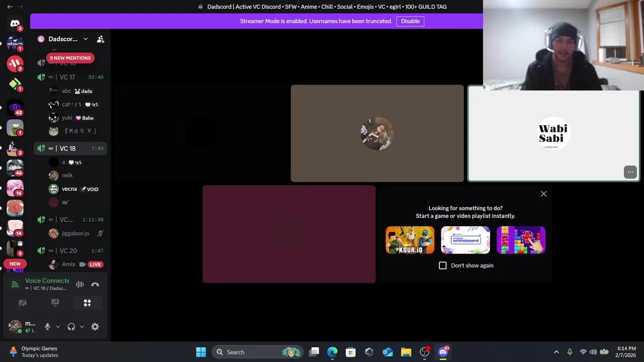Open the activities launcher icon
The width and height of the screenshot is (644, 362).
tap(88, 303)
